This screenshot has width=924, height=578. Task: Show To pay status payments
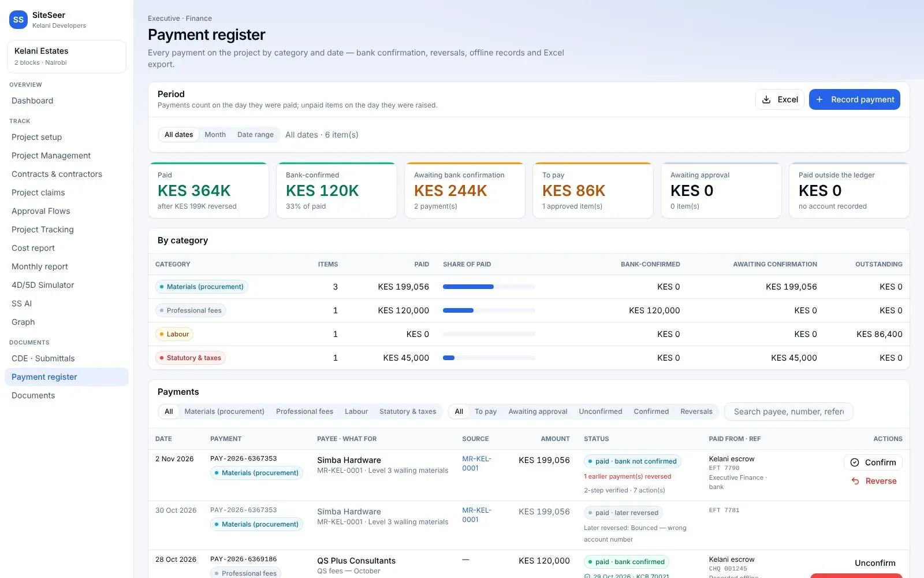click(x=486, y=412)
